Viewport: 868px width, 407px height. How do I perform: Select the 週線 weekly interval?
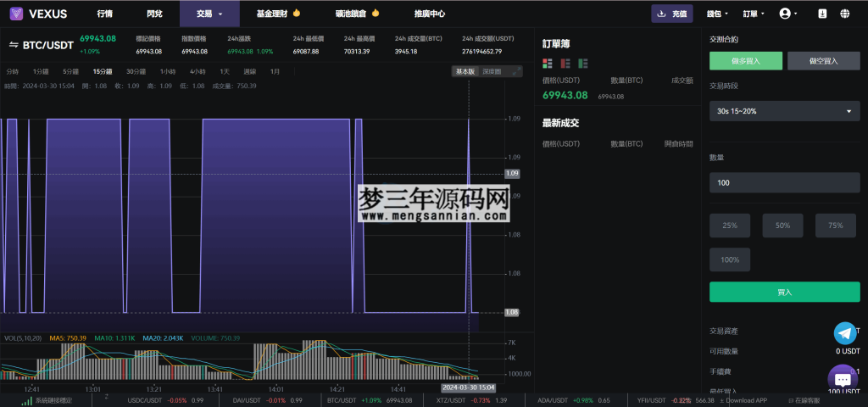(250, 71)
